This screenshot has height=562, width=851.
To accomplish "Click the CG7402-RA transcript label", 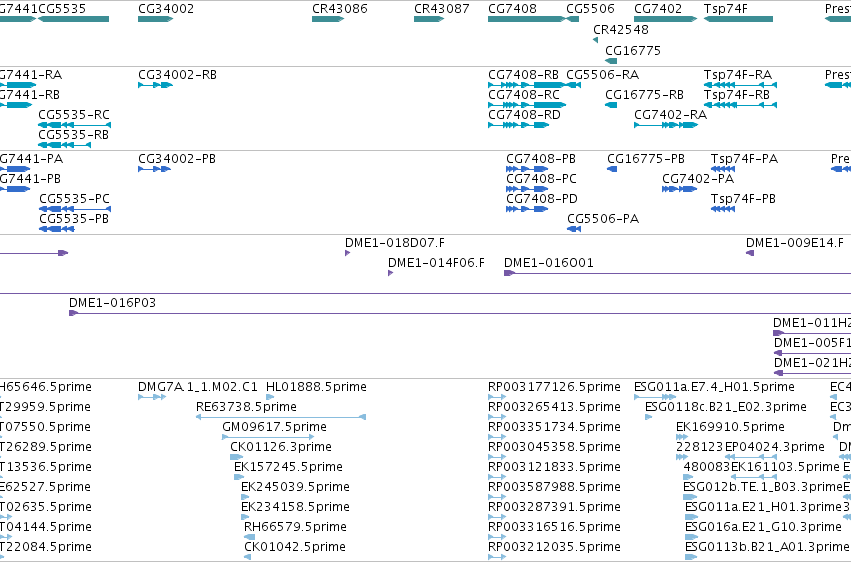I will [x=670, y=114].
